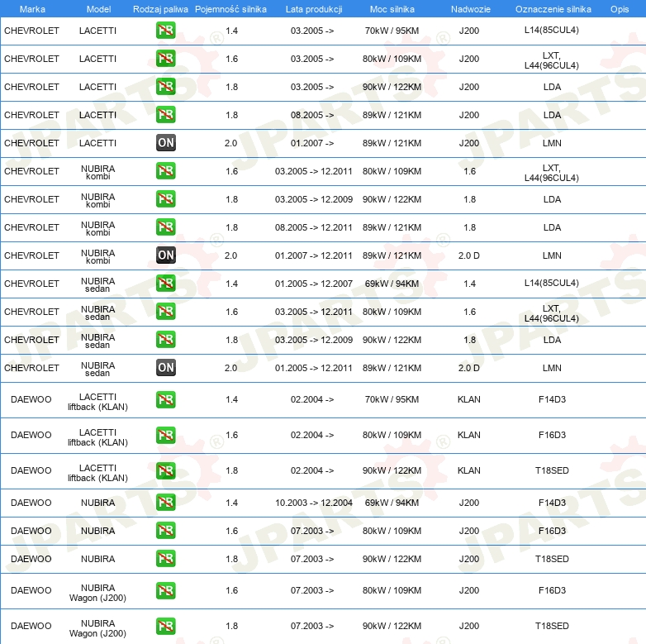The height and width of the screenshot is (644, 646).
Task: Click 70kW / 95KM in Chevrolet Lacetti row
Action: (x=392, y=31)
